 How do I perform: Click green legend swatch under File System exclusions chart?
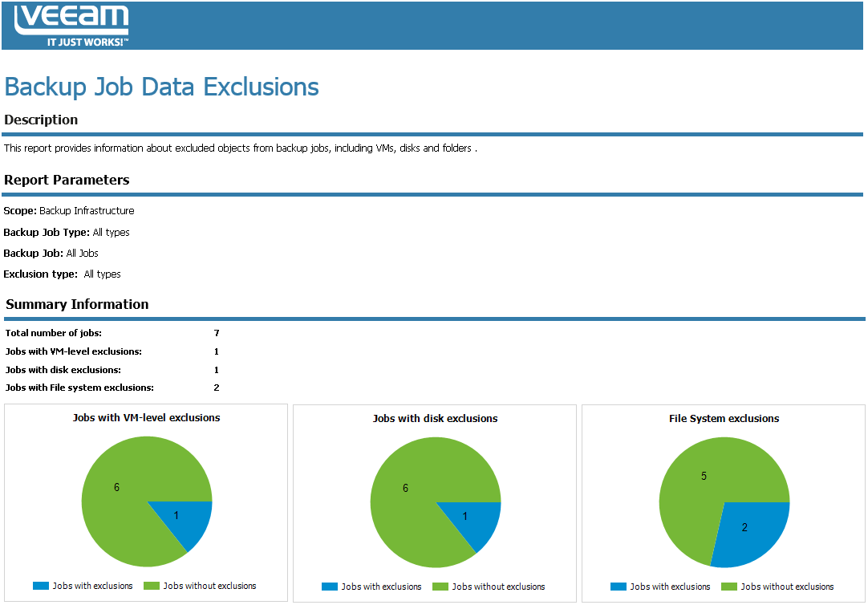[729, 587]
